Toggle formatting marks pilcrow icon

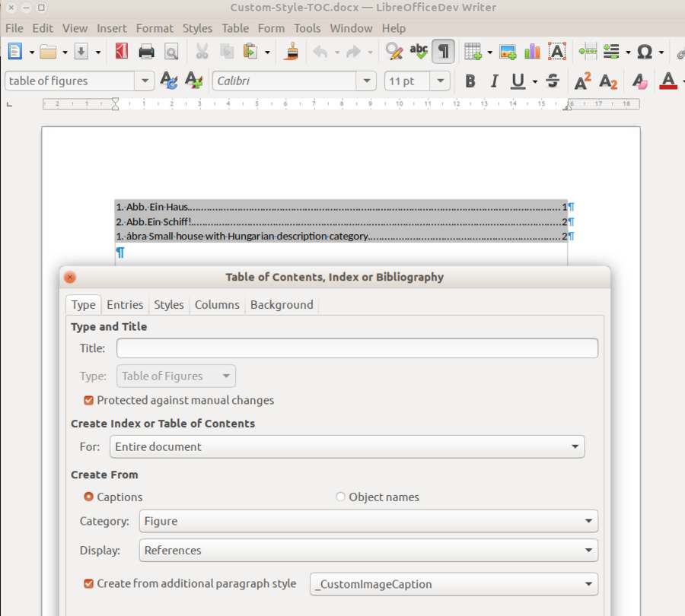(443, 52)
